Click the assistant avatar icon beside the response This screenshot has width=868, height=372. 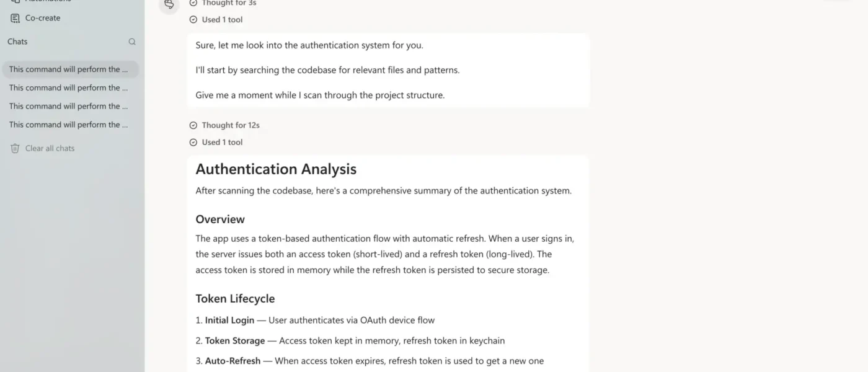click(x=169, y=4)
